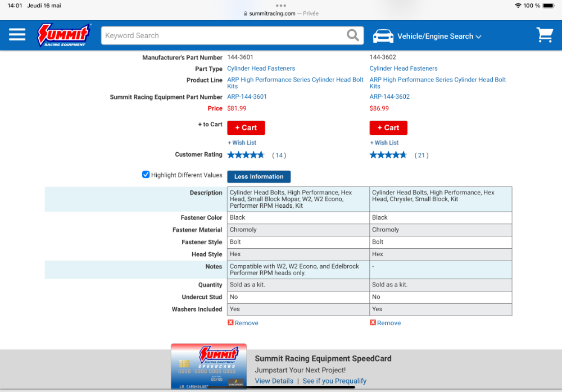Click the red X remove icon for 144-3602
Screen dimensions: 562x392
[373, 322]
